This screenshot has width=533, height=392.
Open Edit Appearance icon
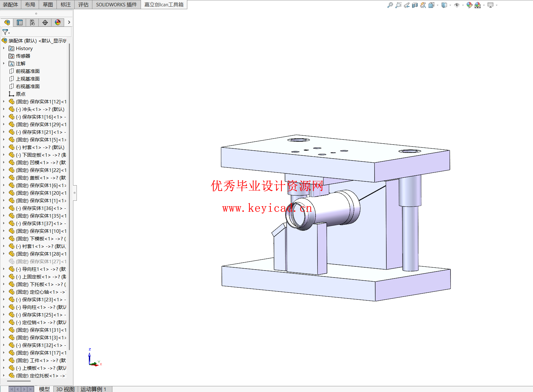click(x=470, y=5)
